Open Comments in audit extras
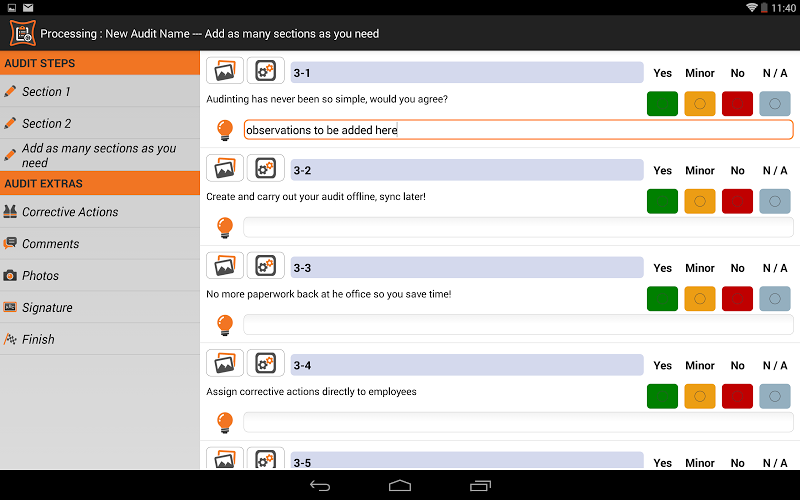800x500 pixels. [100, 243]
